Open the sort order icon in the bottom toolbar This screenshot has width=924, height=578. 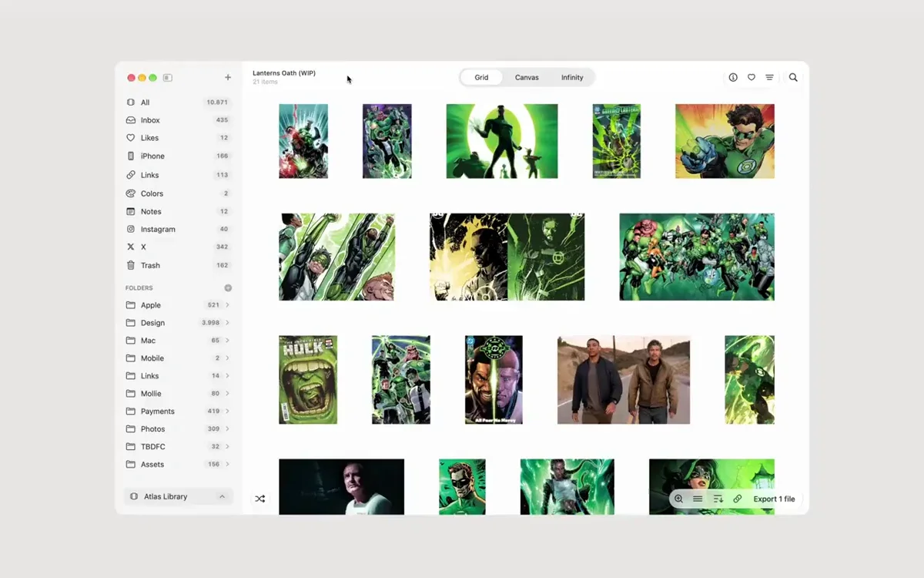[718, 499]
